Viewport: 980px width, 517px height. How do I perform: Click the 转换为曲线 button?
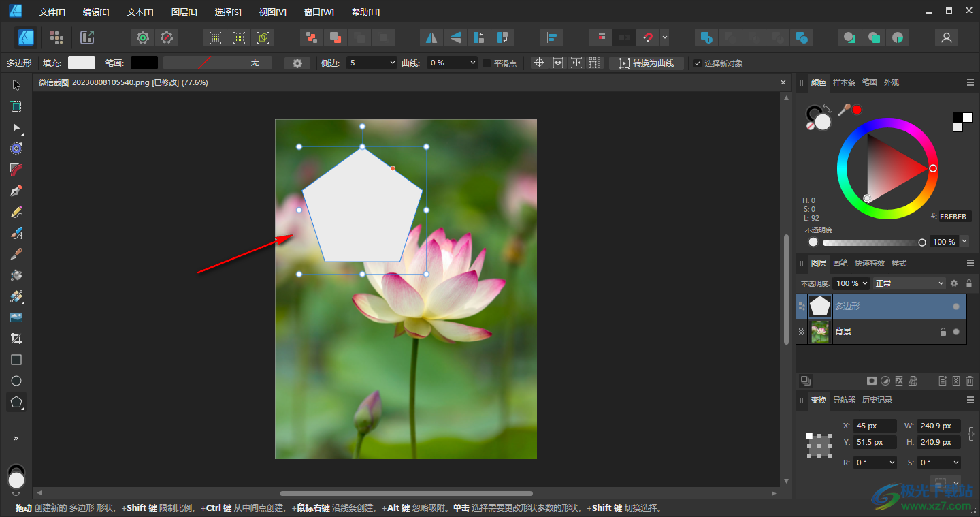647,63
